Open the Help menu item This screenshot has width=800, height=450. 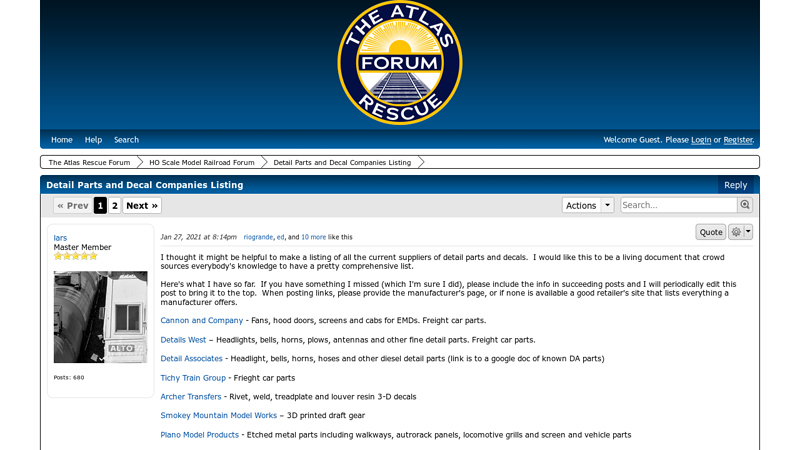point(93,140)
